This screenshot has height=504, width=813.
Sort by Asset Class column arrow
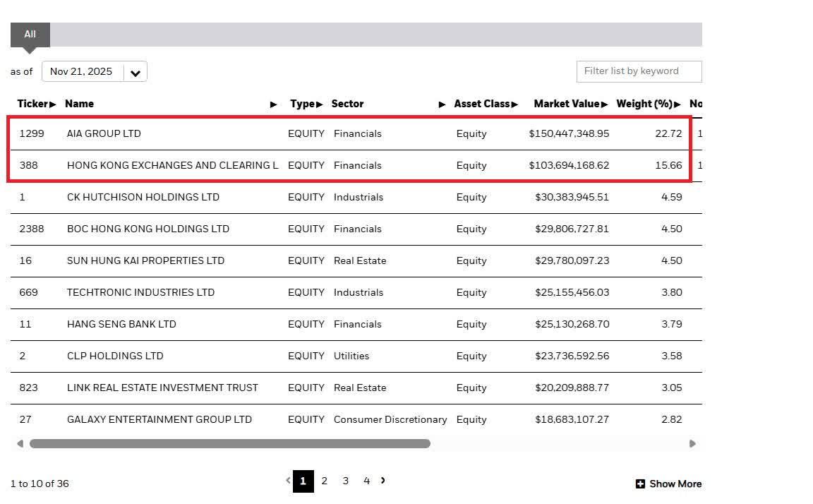click(514, 104)
